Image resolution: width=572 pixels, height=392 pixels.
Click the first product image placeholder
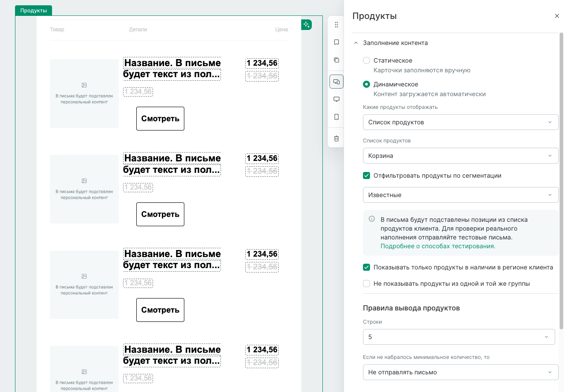point(84,93)
